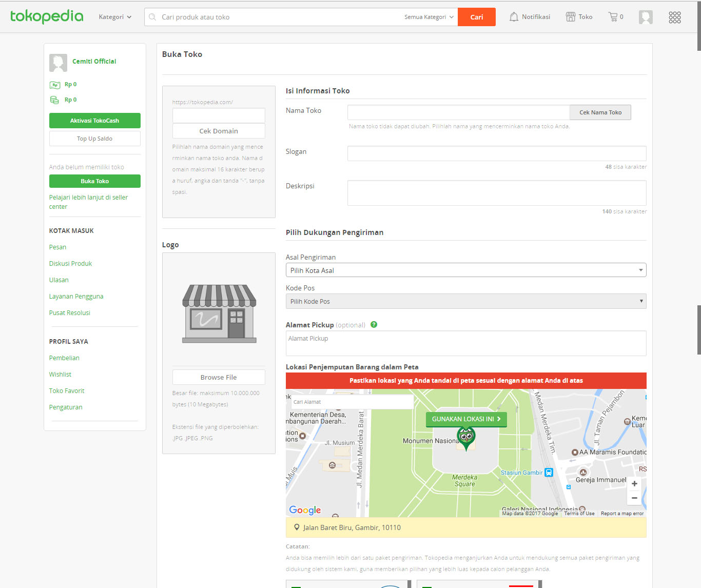The image size is (701, 588).
Task: Open the Pilih Kota Asal dropdown
Action: 466,270
